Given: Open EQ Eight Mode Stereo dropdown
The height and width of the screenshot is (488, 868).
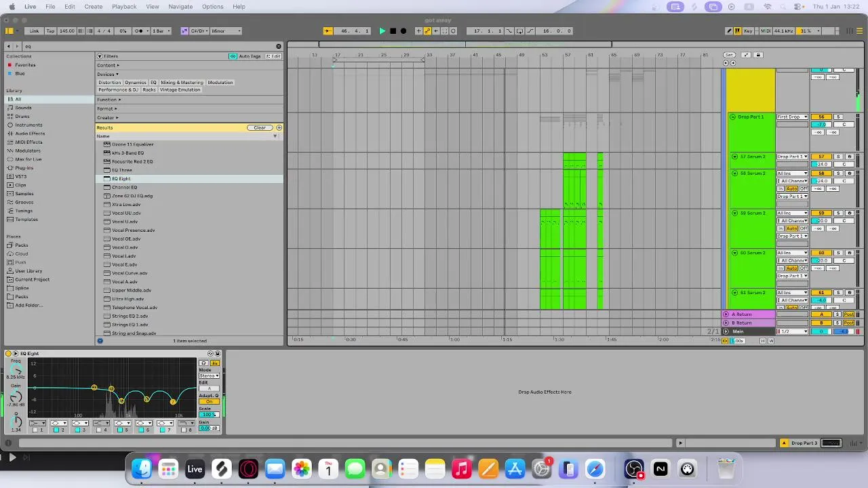Looking at the screenshot, I should (x=209, y=375).
